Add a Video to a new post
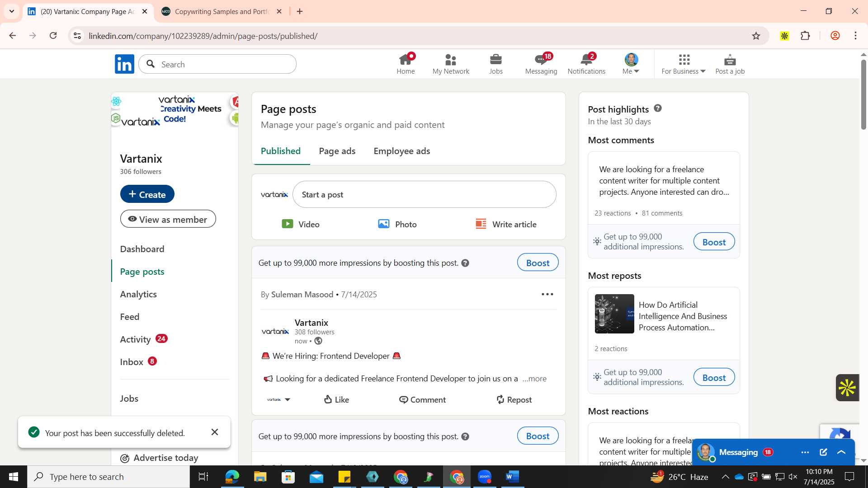Screen dimensions: 868x488 [301, 224]
